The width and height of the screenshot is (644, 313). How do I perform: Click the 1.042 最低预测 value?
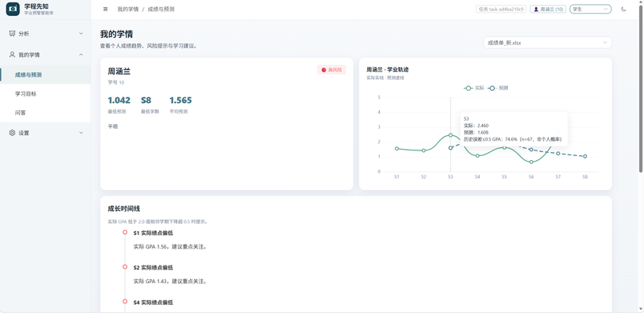119,101
